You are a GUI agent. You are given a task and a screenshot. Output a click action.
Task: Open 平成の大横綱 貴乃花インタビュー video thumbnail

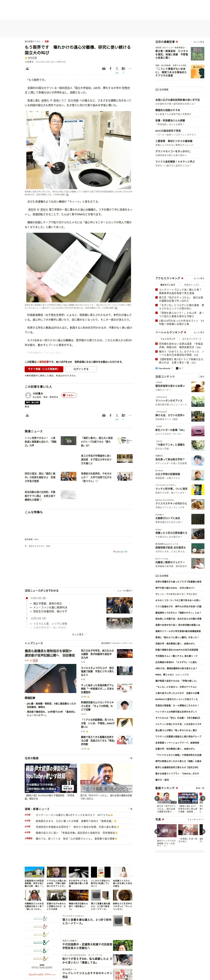tap(106, 778)
